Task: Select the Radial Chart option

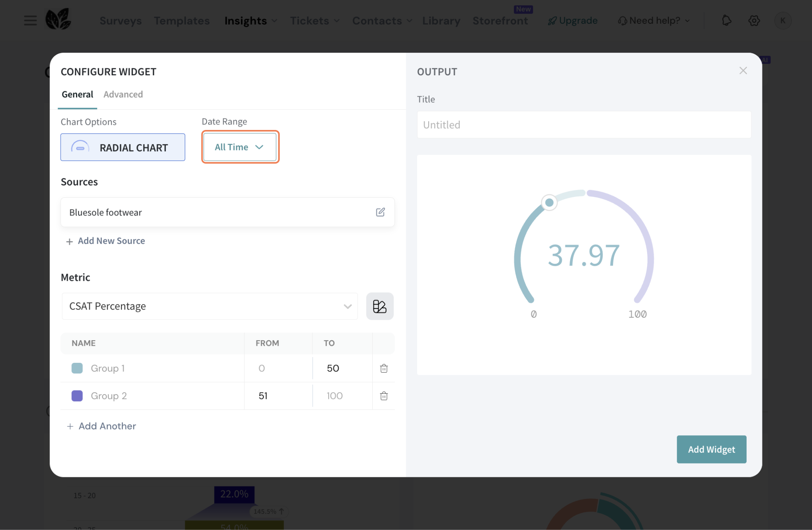Action: (123, 147)
